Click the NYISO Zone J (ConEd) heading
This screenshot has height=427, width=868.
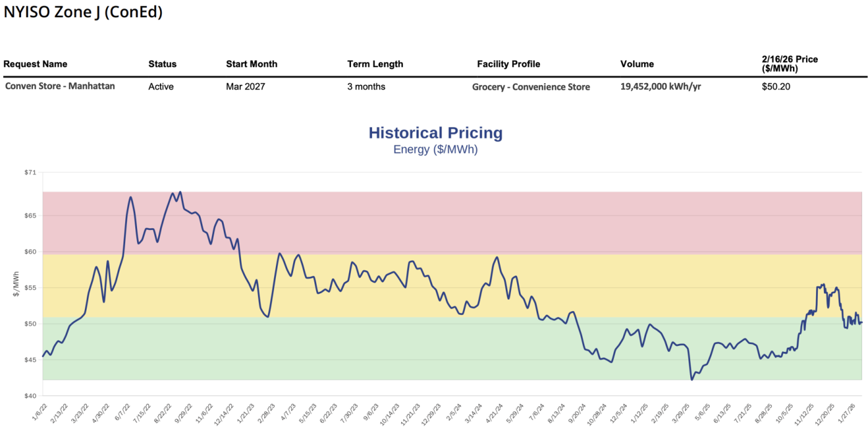(x=83, y=12)
